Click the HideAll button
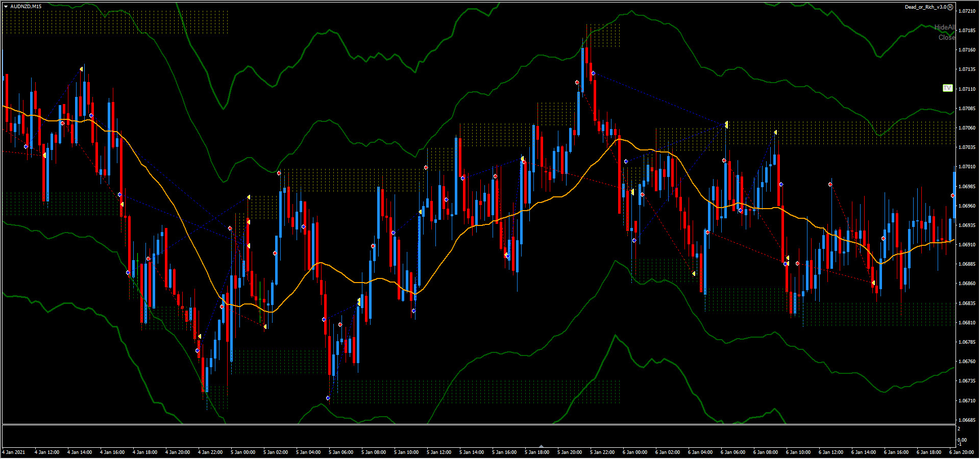Image resolution: width=980 pixels, height=459 pixels. 944,27
